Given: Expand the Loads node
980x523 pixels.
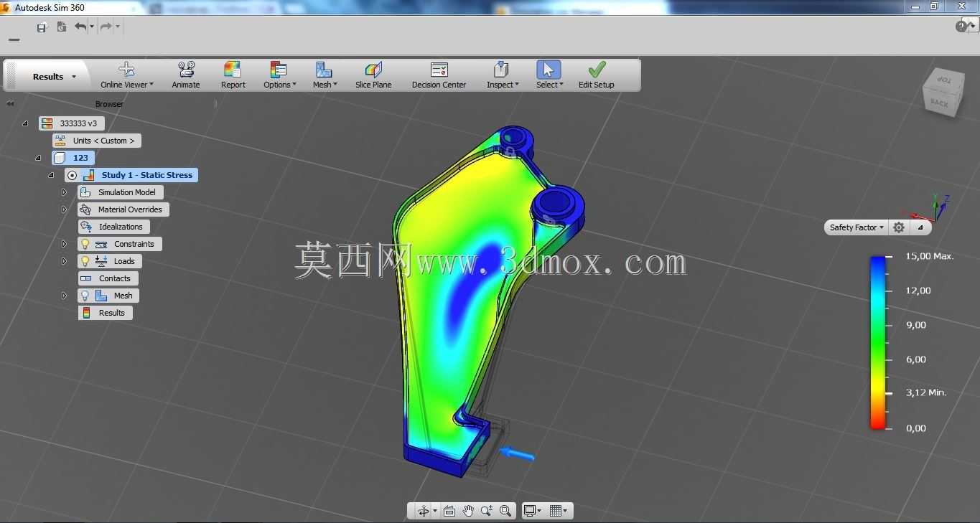Looking at the screenshot, I should [x=64, y=261].
